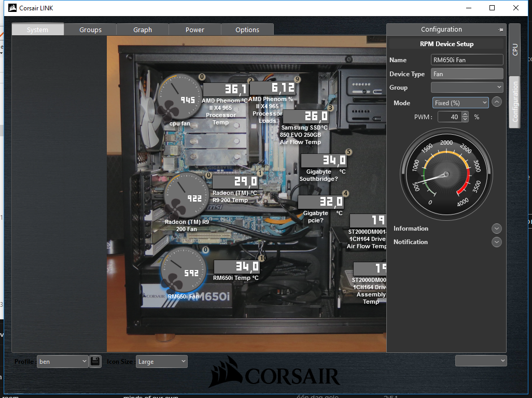The image size is (532, 398).
Task: Decrease PWM with the down stepper arrow
Action: (465, 119)
